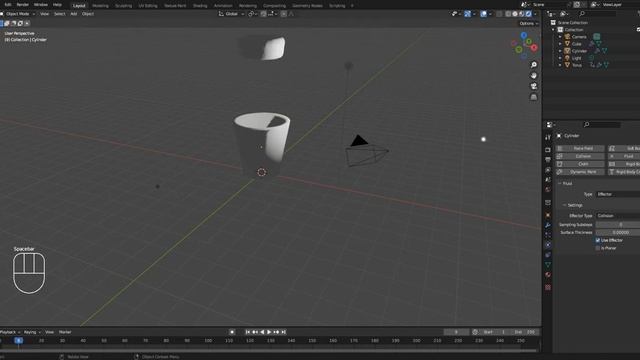Expand the Torus row in outliner
This screenshot has height=360, width=640.
click(560, 65)
